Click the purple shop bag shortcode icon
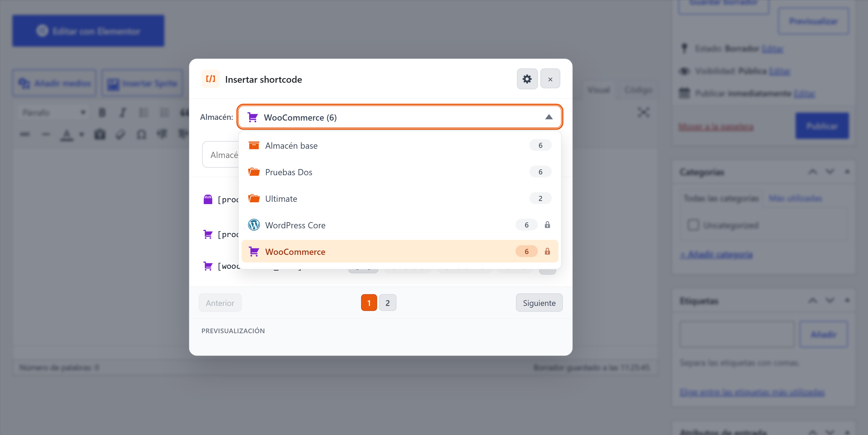 point(208,199)
